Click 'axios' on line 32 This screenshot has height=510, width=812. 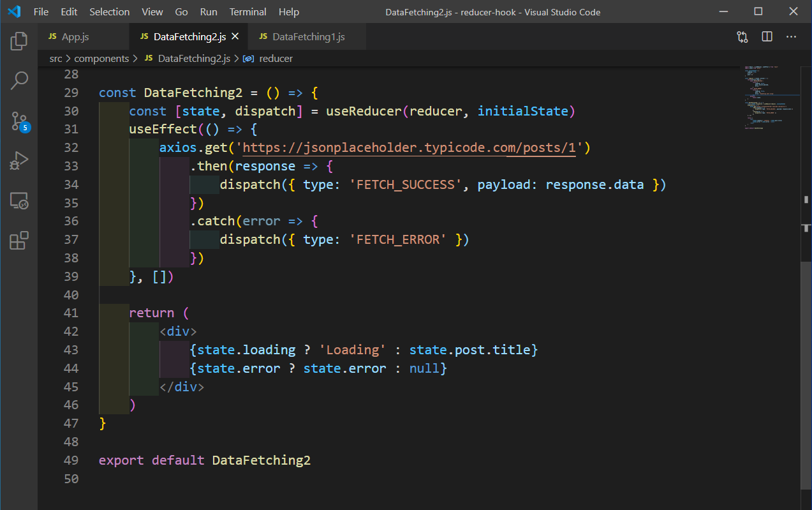point(178,148)
